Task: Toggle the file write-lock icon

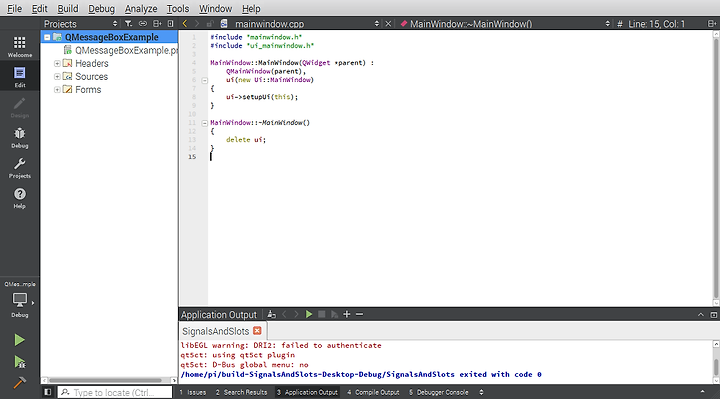Action: [x=210, y=23]
